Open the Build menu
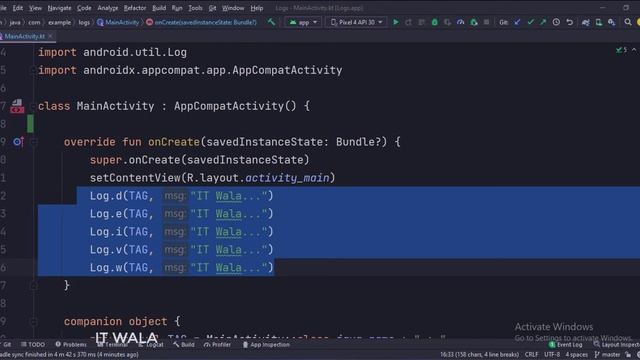This screenshot has width=640, height=360. (x=159, y=8)
